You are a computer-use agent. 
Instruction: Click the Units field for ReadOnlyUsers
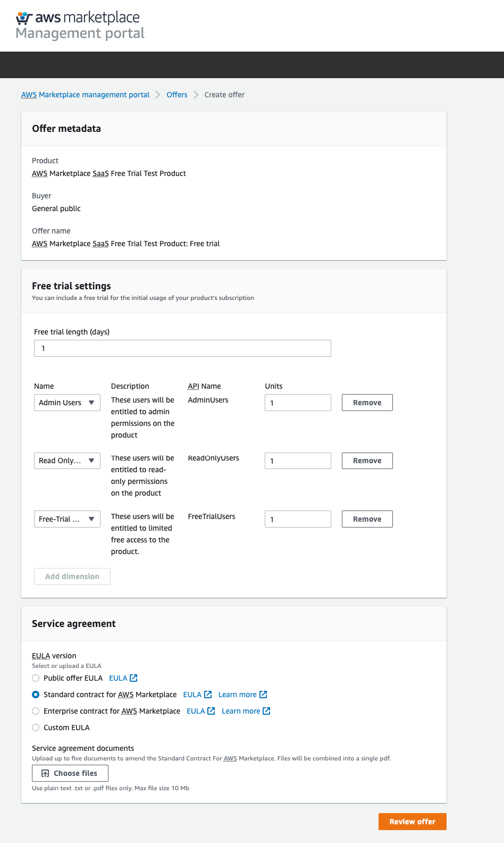coord(298,461)
